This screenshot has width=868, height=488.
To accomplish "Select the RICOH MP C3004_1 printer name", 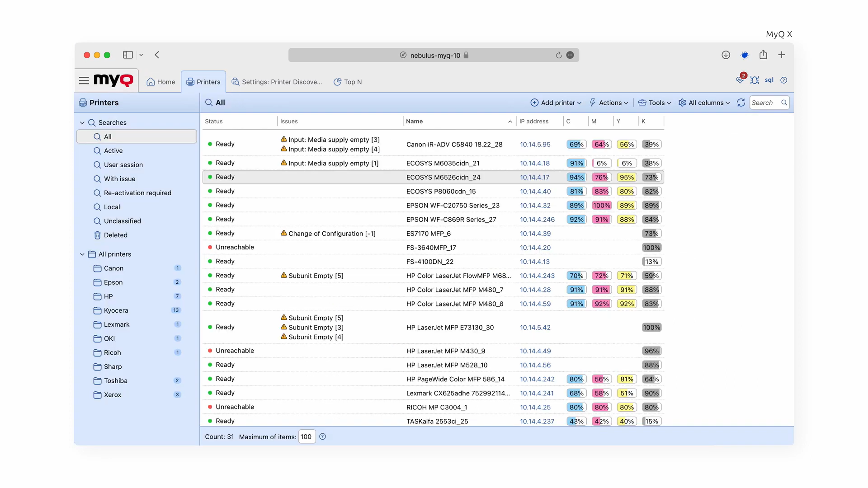I will click(437, 407).
